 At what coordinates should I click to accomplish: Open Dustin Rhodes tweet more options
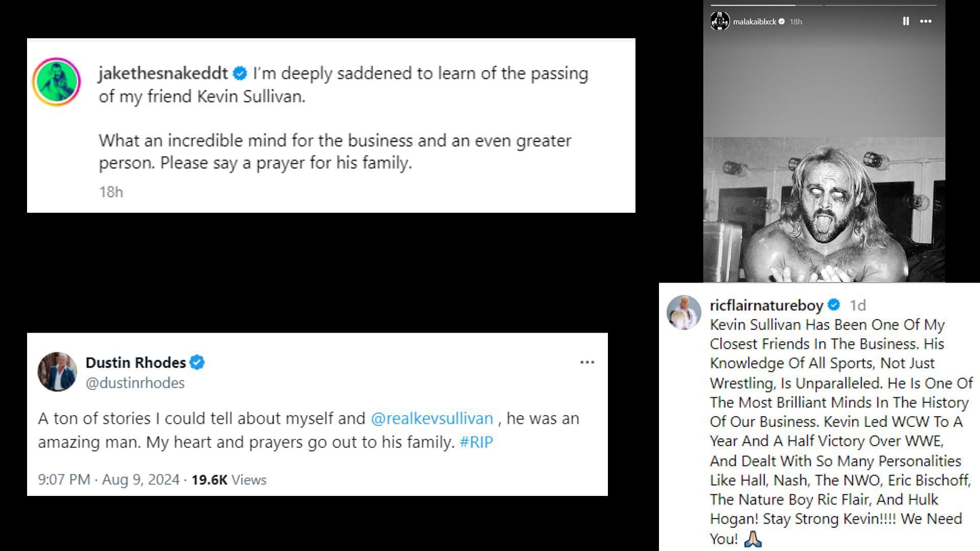click(x=587, y=362)
